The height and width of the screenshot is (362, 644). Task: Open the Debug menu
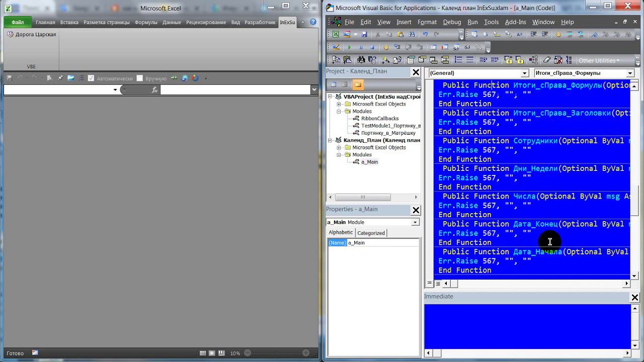(452, 22)
